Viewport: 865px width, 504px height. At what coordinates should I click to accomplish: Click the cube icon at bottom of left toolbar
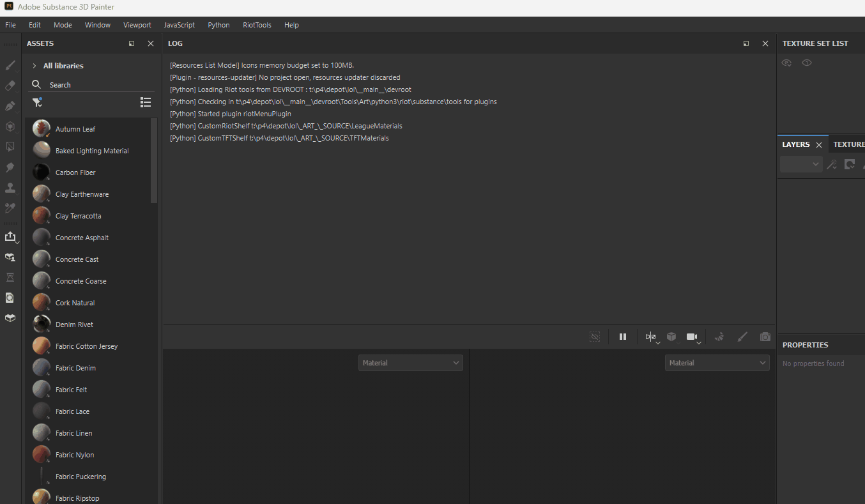click(10, 318)
